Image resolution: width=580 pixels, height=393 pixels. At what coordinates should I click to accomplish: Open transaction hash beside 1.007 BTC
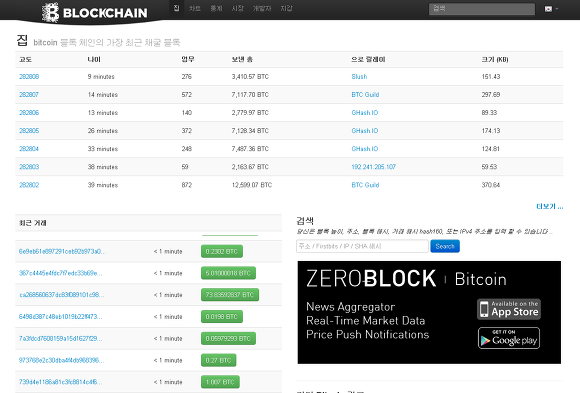(x=61, y=382)
